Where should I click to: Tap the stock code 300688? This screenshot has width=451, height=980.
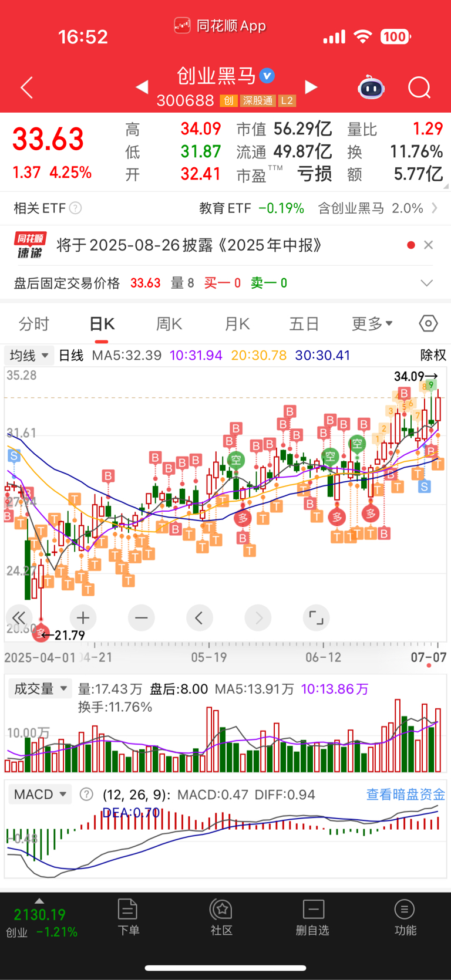(x=186, y=100)
